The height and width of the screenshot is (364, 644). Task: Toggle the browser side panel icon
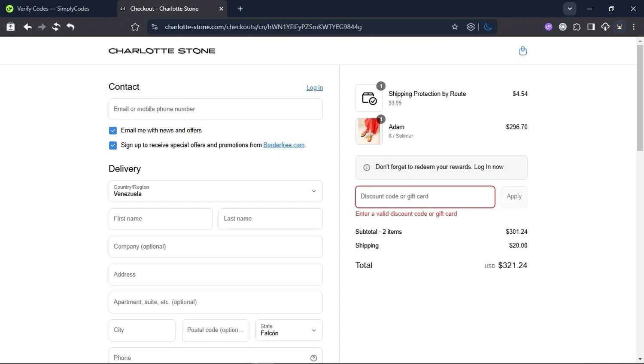(x=591, y=27)
